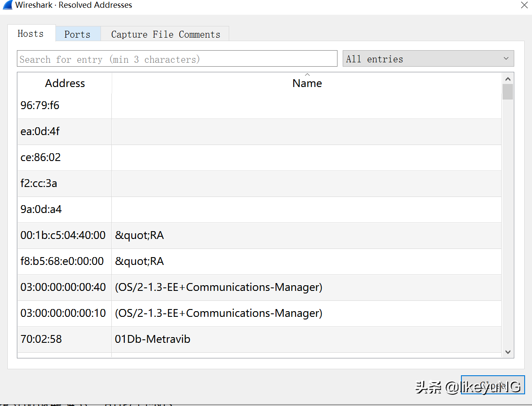Select address 00:1b:c5:04:40:00
Viewport: 532px width, 406px height.
click(63, 235)
